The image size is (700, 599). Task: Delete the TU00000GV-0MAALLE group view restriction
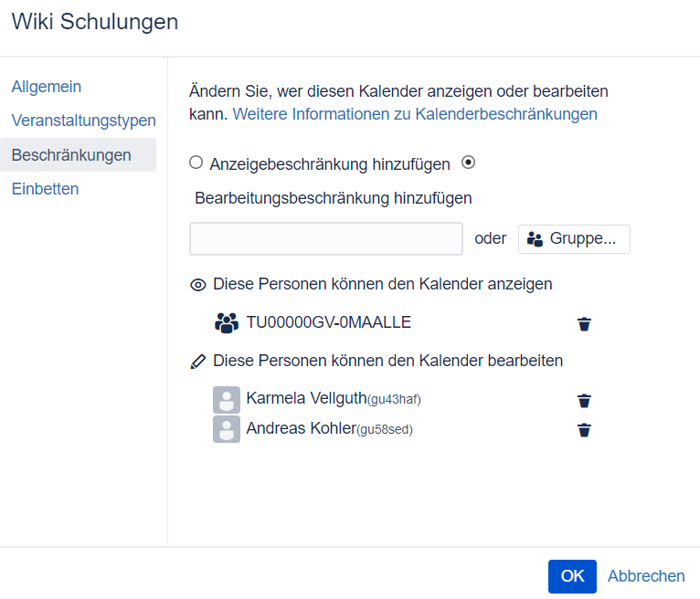coord(585,323)
